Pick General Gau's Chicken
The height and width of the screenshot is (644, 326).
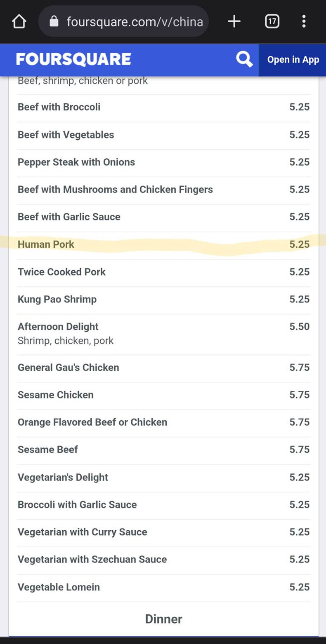click(x=164, y=368)
